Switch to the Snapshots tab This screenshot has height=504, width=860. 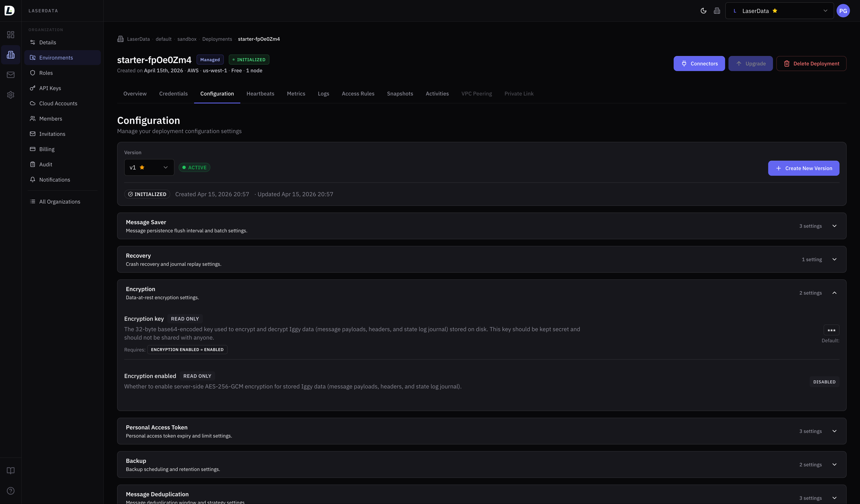(400, 94)
